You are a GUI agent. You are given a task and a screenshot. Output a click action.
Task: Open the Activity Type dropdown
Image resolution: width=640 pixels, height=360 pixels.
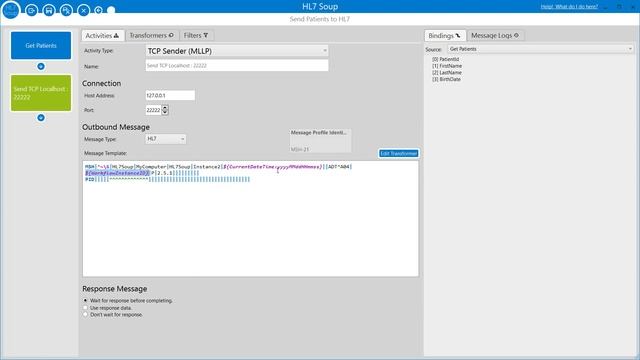237,51
